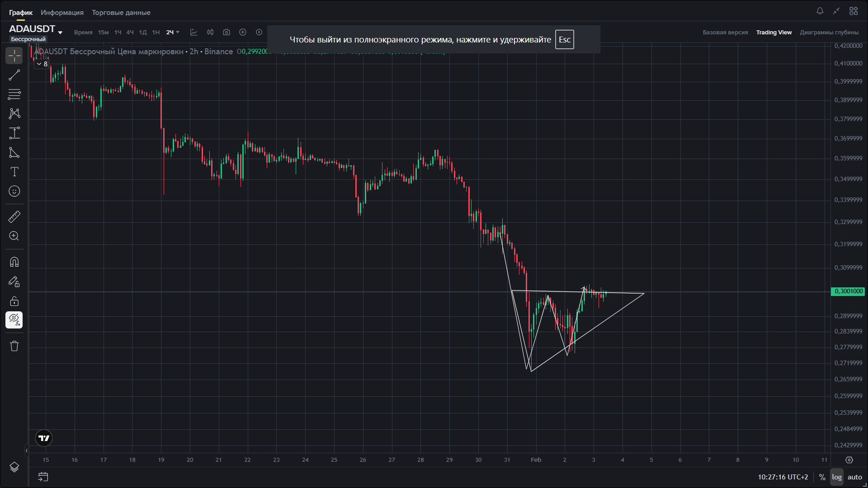Switch to Диаграммы глубины view

pos(829,32)
